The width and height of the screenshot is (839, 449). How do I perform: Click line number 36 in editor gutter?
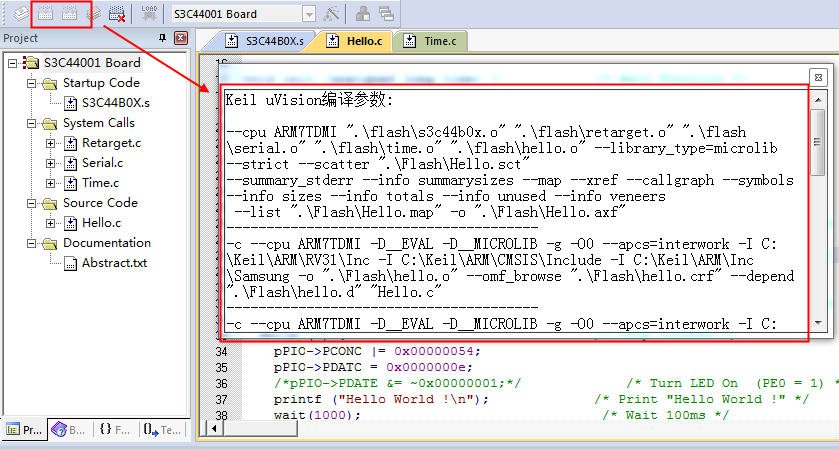pyautogui.click(x=222, y=384)
